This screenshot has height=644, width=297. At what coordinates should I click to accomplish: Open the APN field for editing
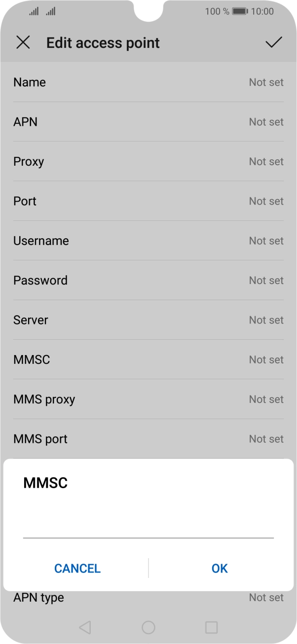(x=148, y=122)
